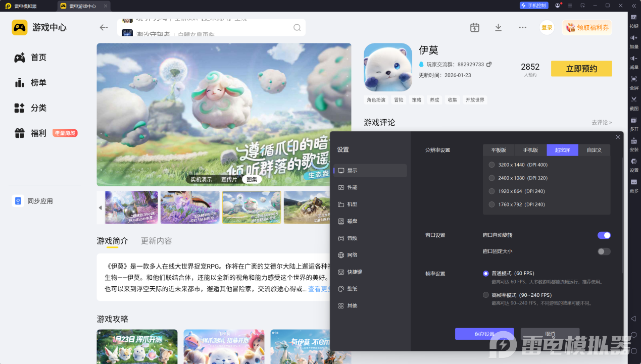Screen dimensions: 641x364
Task: Open 性能 performance settings section
Action: pos(370,187)
